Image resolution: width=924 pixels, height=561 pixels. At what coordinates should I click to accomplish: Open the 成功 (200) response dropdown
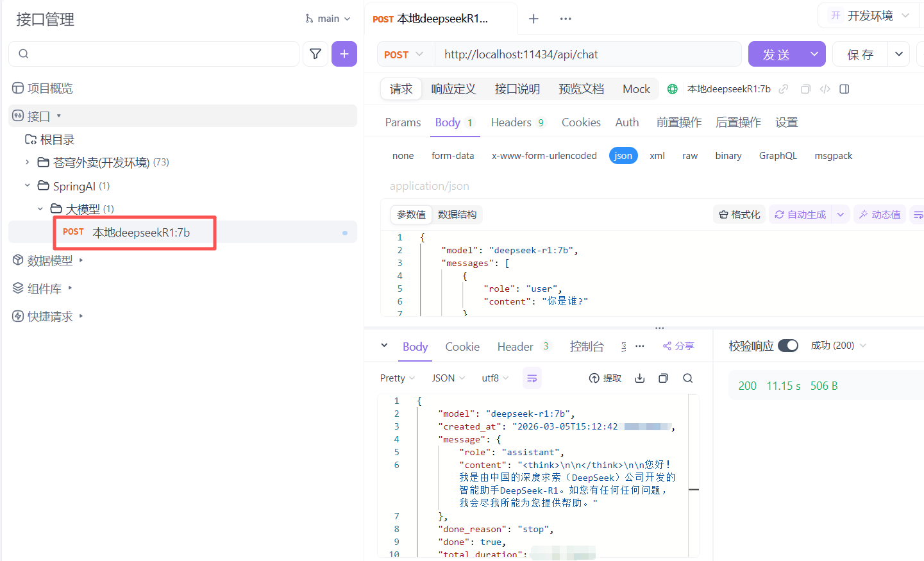pyautogui.click(x=839, y=346)
